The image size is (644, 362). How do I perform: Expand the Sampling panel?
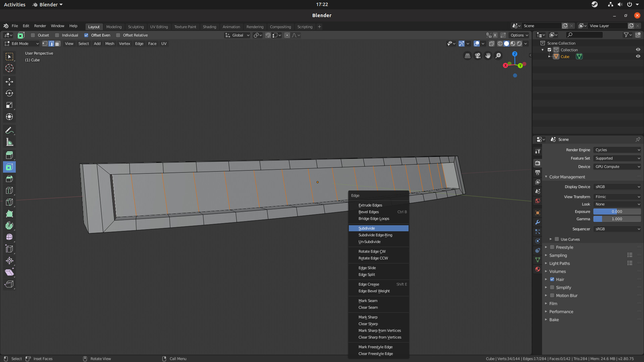(558, 255)
